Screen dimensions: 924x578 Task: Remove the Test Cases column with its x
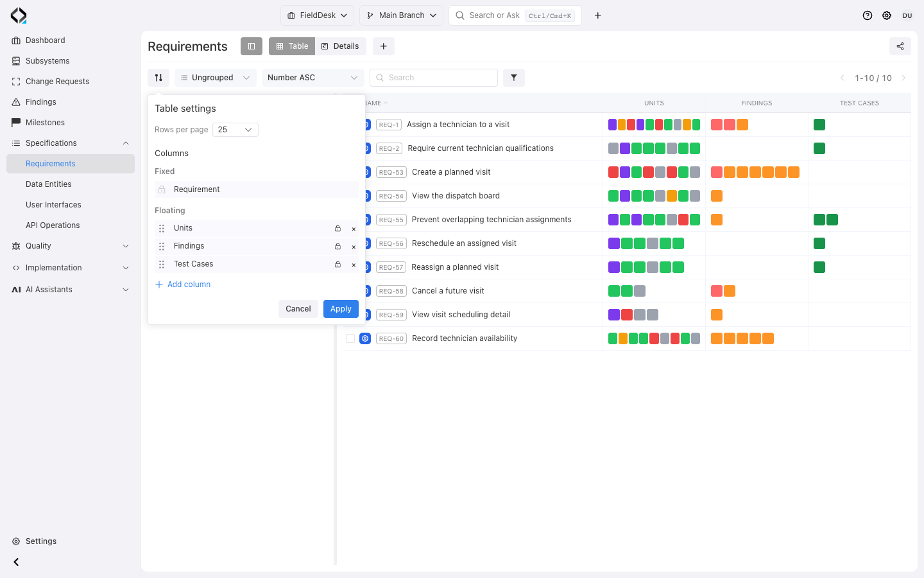[x=354, y=265]
